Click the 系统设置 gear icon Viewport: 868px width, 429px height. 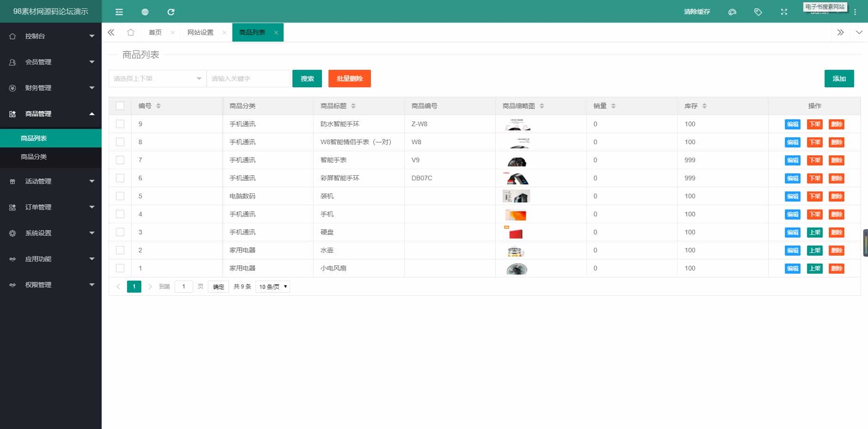point(12,233)
